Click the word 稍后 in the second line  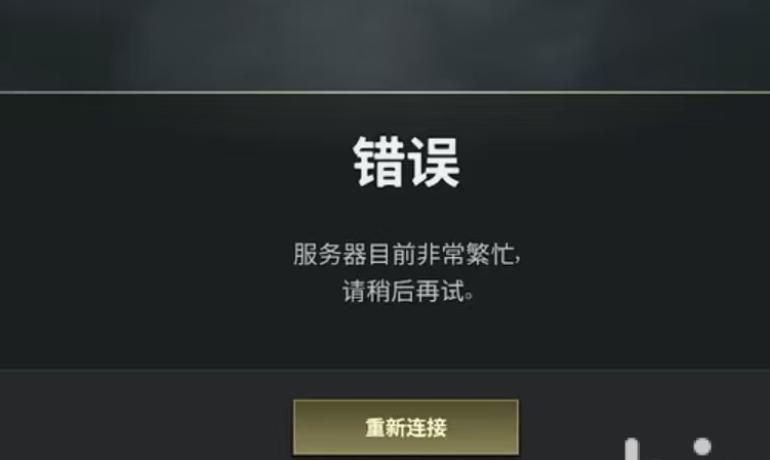(391, 291)
